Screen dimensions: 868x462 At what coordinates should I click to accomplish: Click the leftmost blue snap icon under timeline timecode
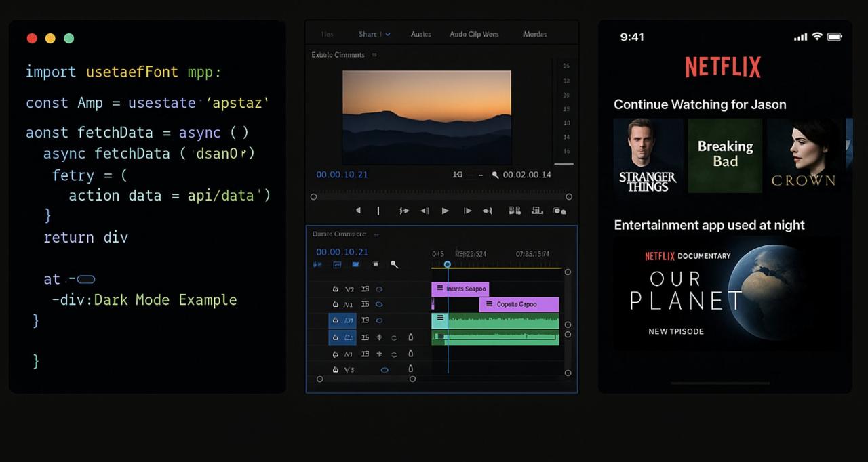tap(317, 265)
